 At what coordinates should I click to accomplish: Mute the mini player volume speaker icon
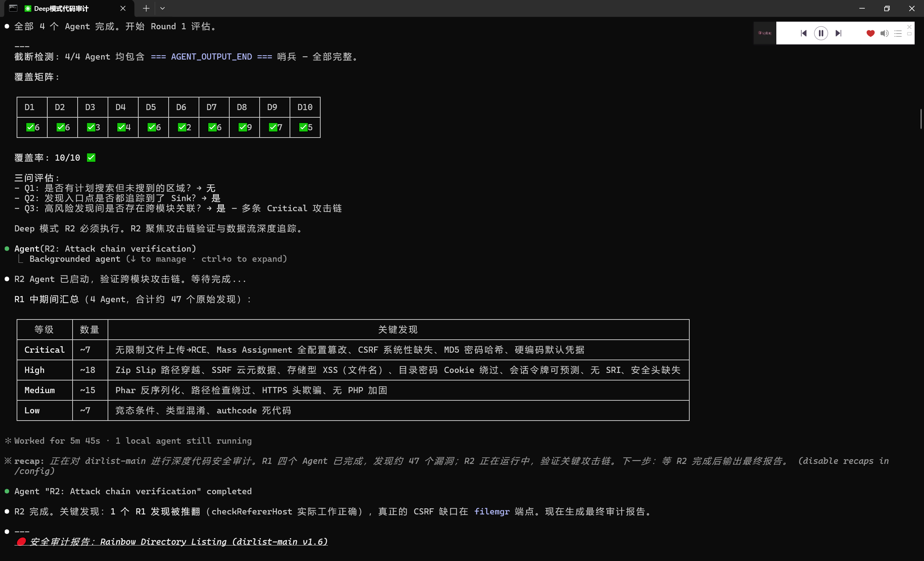coord(884,33)
